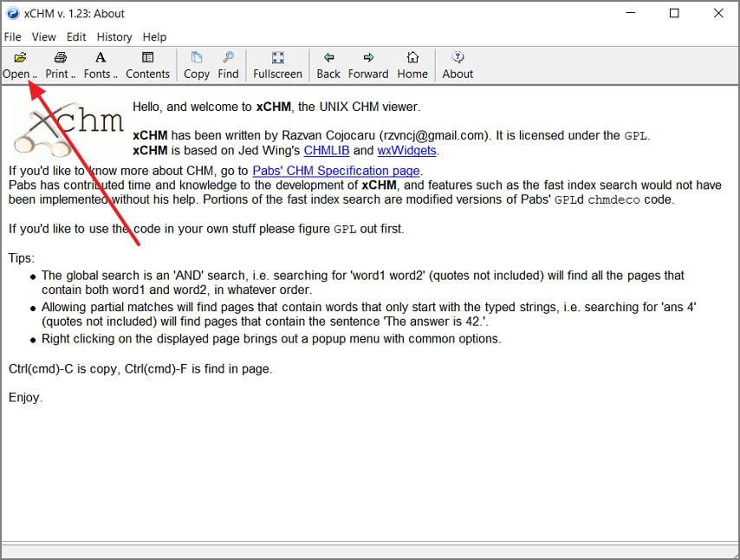Click the 'Ctrl(cmd)-C is copy' line
This screenshot has width=740, height=560.
pyautogui.click(x=140, y=368)
